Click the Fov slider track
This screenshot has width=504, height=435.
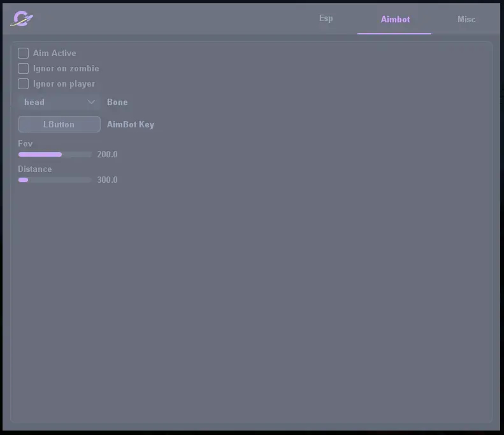click(55, 155)
